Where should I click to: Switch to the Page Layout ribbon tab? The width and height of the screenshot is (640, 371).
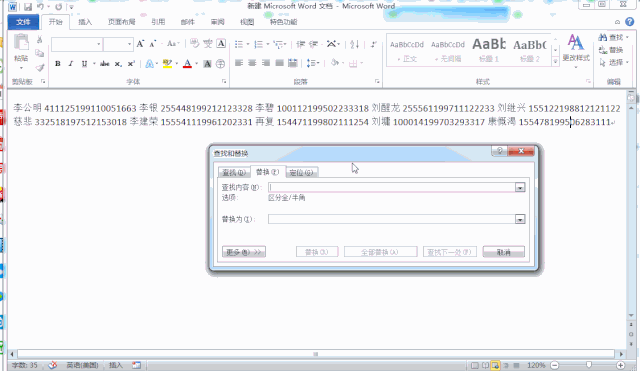click(122, 22)
